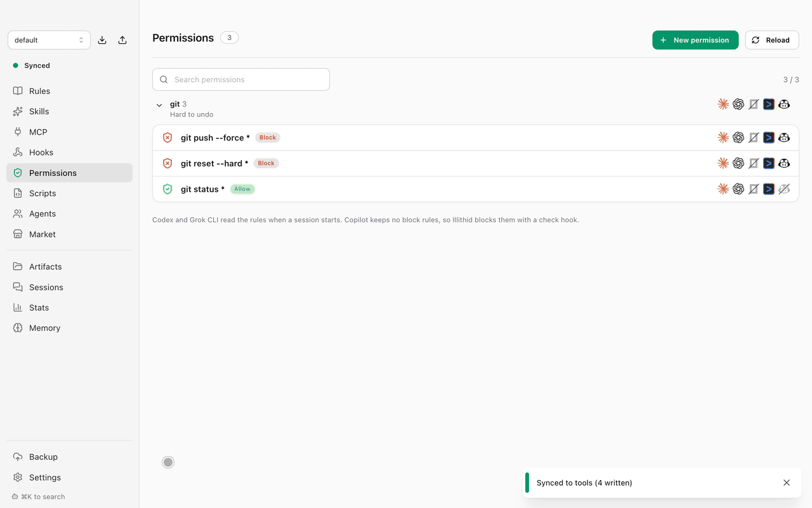The height and width of the screenshot is (508, 812).
Task: Open the Market page
Action: [x=70, y=234]
